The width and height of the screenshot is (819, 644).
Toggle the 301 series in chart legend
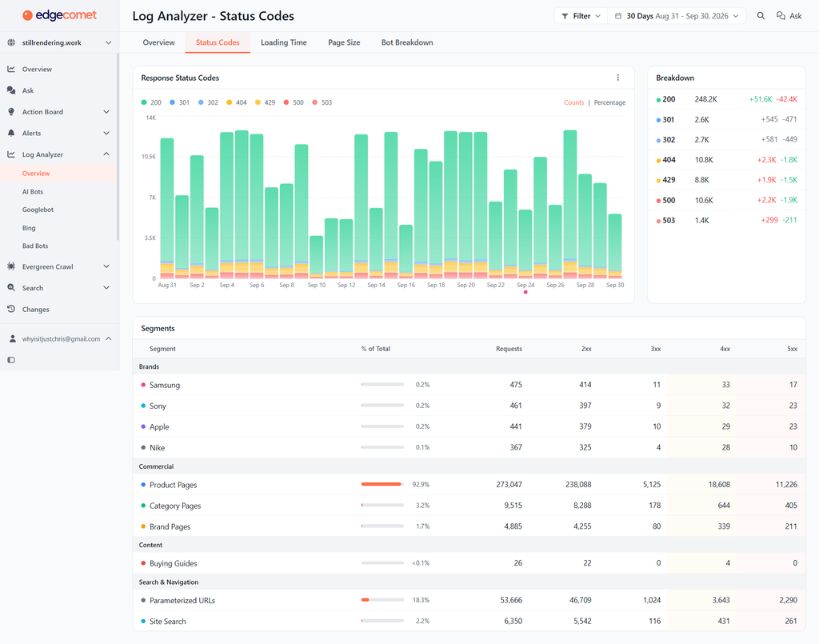(180, 102)
